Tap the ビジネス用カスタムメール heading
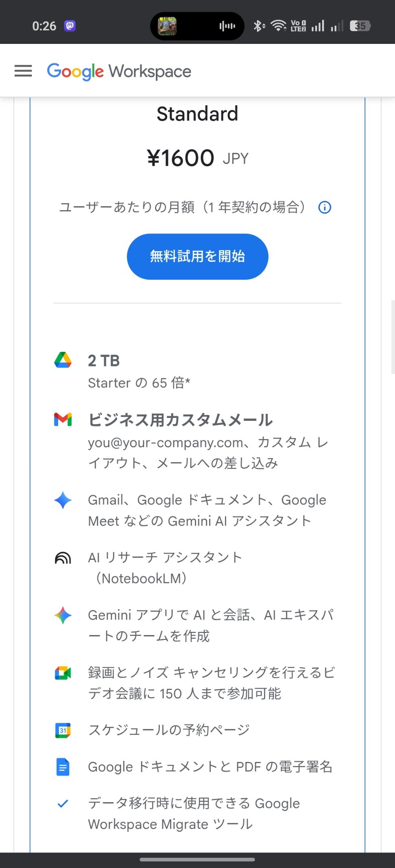 [180, 420]
